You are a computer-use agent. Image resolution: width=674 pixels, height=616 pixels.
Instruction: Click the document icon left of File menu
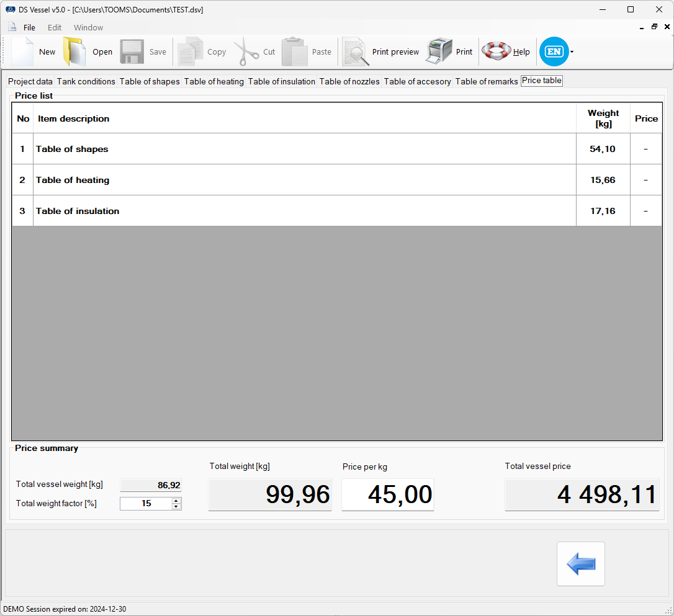(x=12, y=27)
